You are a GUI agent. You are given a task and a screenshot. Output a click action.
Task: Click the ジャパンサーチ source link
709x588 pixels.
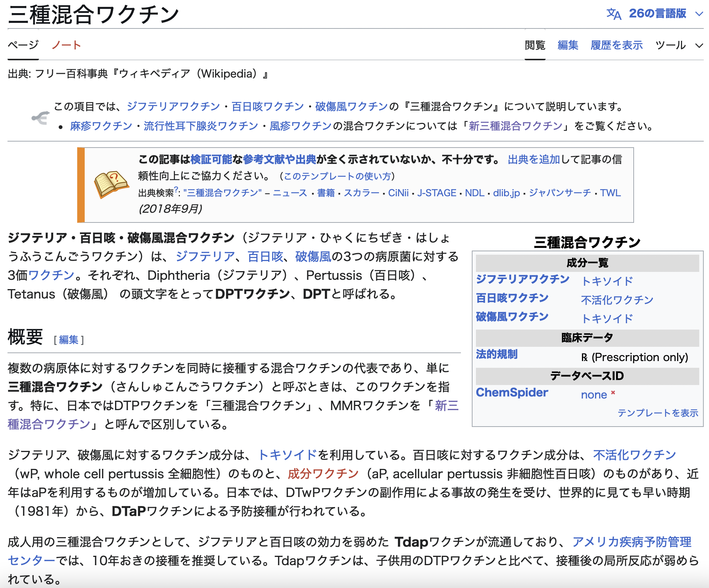coord(560,193)
